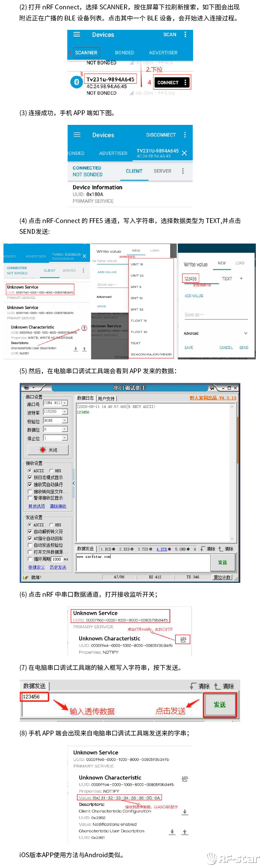Image resolution: width=260 pixels, height=868 pixels.
Task: Click vertical scrollbar of receive log
Action: point(232,473)
